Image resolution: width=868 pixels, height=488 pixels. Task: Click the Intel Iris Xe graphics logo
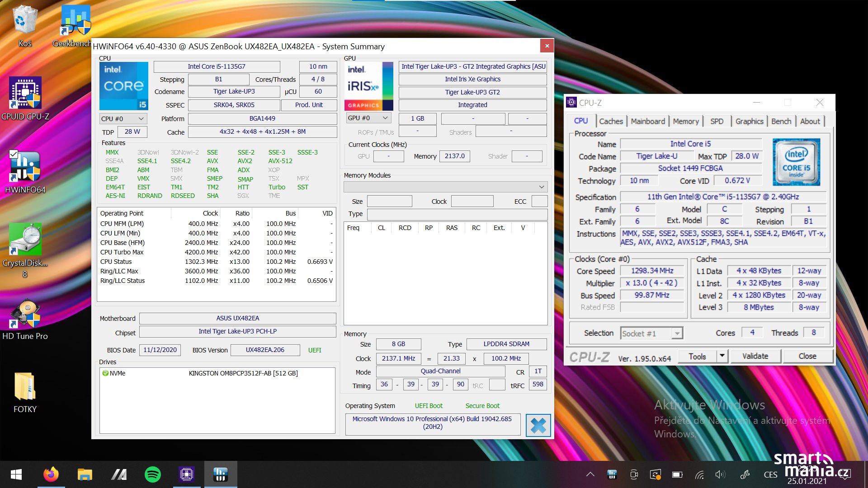(368, 86)
